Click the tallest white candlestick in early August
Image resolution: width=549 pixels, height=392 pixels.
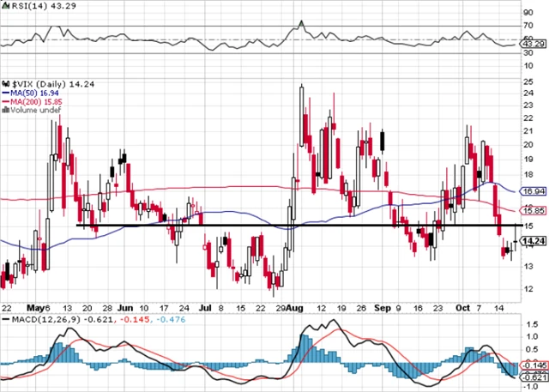tap(301, 116)
